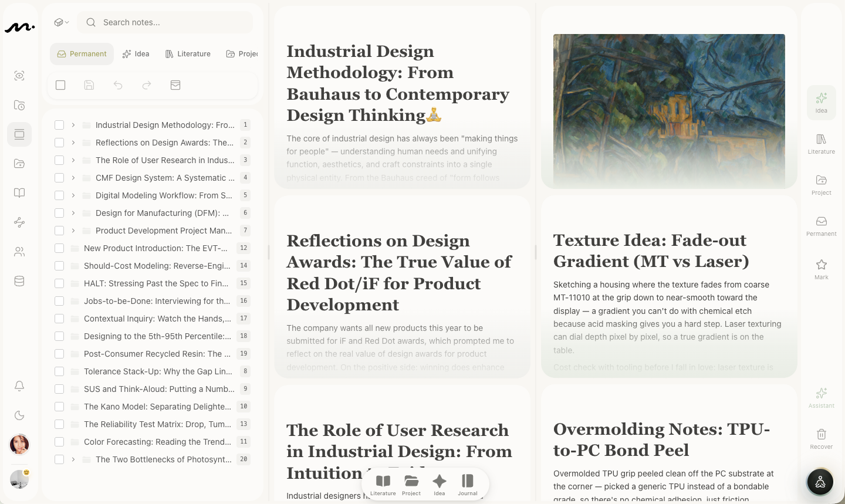Check the CMF Design System checkbox

pyautogui.click(x=59, y=178)
